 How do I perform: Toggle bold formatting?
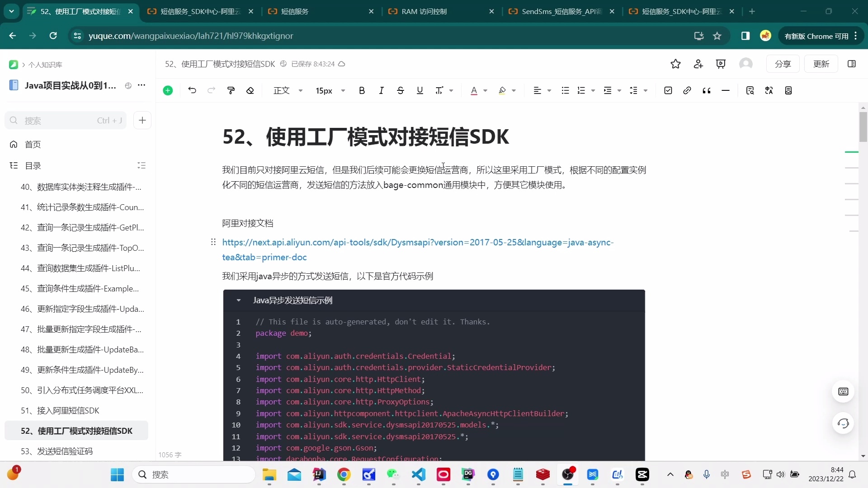361,90
